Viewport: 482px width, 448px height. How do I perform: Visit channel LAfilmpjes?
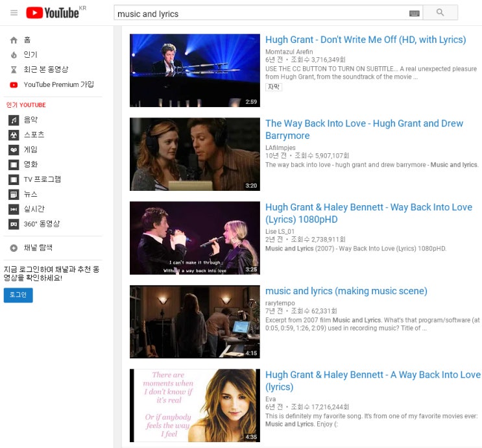pos(280,147)
